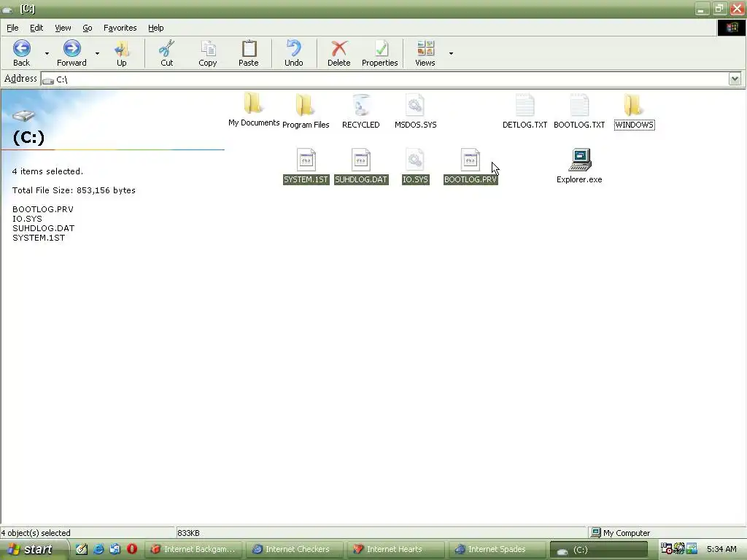Click the (C:) taskbar button
The width and height of the screenshot is (747, 560).
click(599, 549)
